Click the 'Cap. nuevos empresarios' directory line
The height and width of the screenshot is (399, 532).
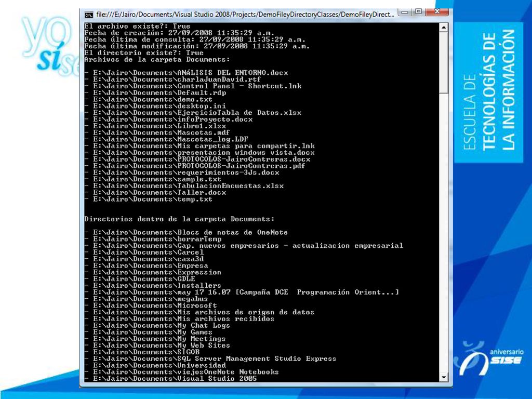(x=244, y=246)
